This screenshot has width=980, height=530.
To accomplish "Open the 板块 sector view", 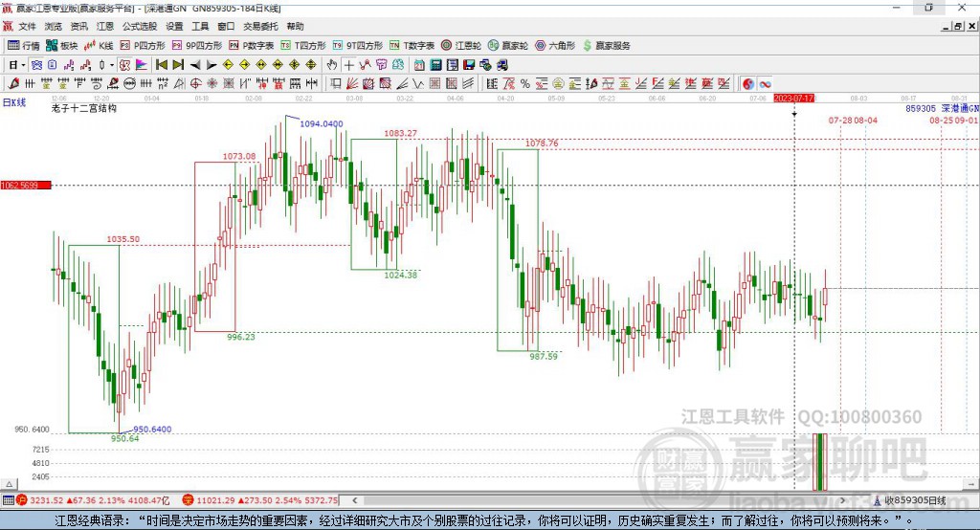I will 62,46.
